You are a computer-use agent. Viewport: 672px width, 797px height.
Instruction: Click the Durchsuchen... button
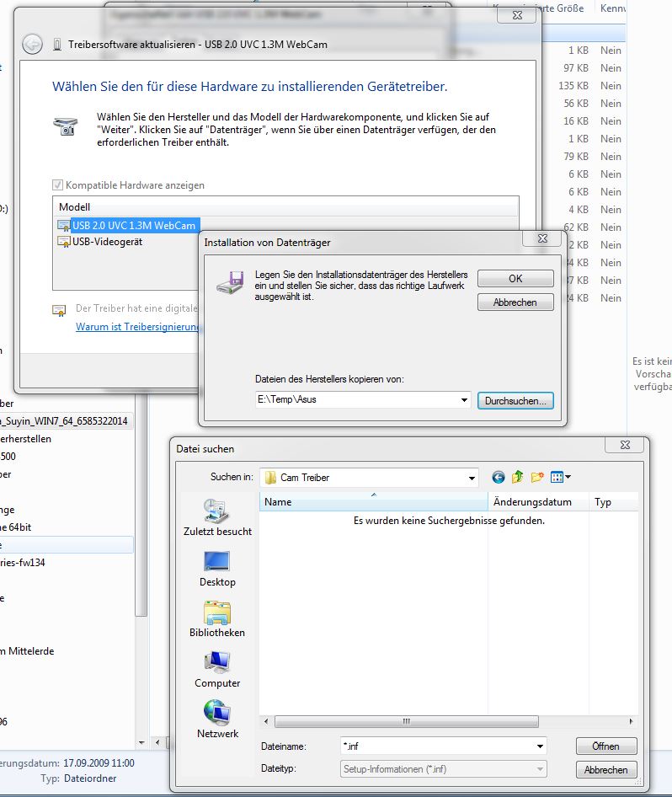tap(515, 400)
